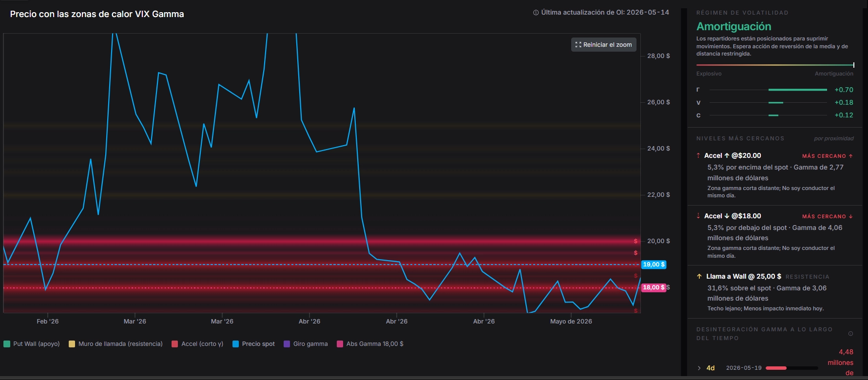Click the red gamma bar for 2026-05-19
Viewport: 868px width, 380px height.
tap(776, 368)
